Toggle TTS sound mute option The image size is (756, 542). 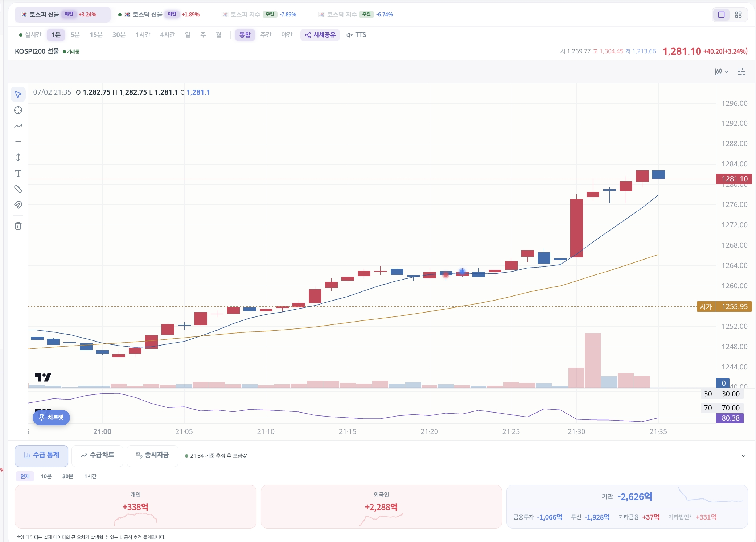tap(356, 35)
